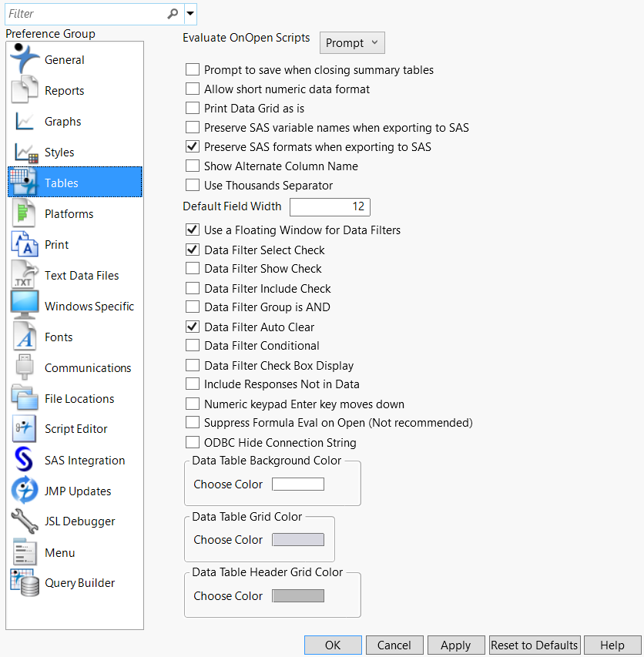
Task: Enable Include Responses Not in Data
Action: (x=193, y=384)
